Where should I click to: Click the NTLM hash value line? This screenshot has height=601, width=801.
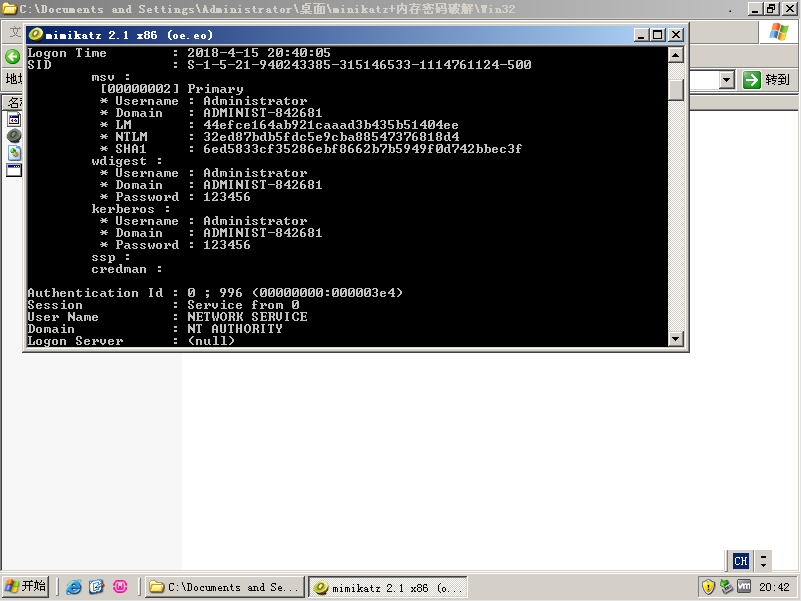[279, 137]
